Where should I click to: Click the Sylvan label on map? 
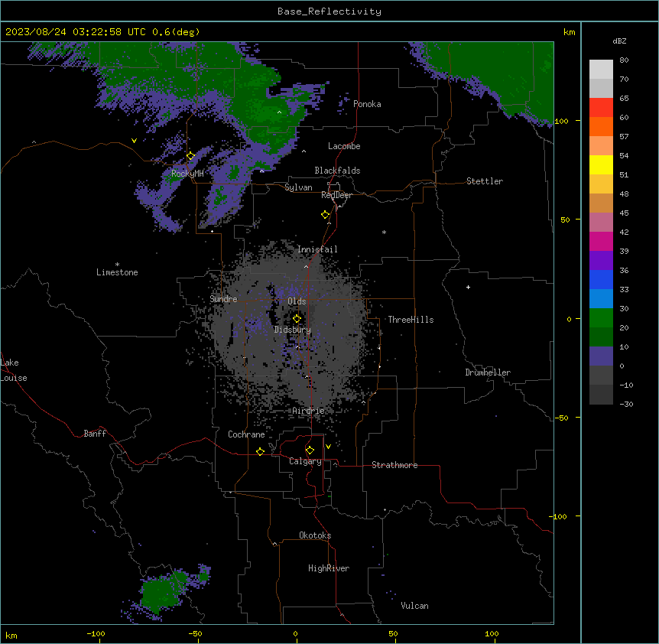298,187
